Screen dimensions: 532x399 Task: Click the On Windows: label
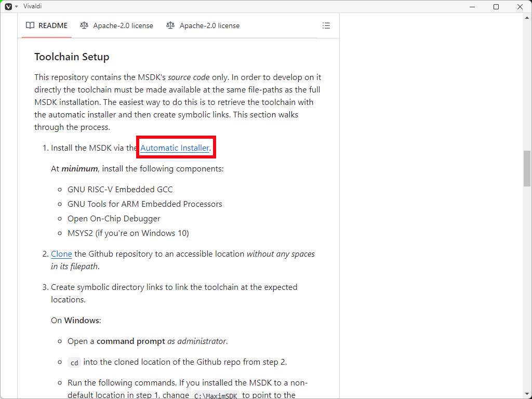pos(76,320)
